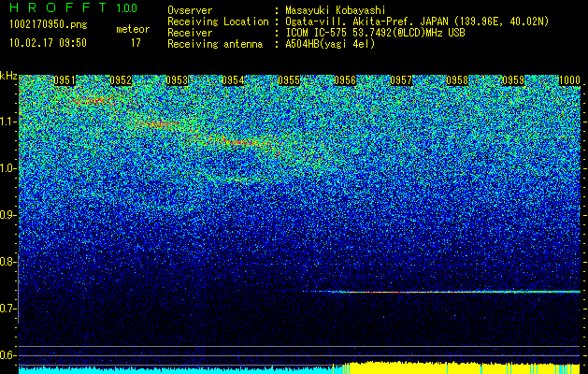Viewport: 588px width, 374px height.
Task: Click the 0.7 kHz axis label
Action: click(7, 309)
